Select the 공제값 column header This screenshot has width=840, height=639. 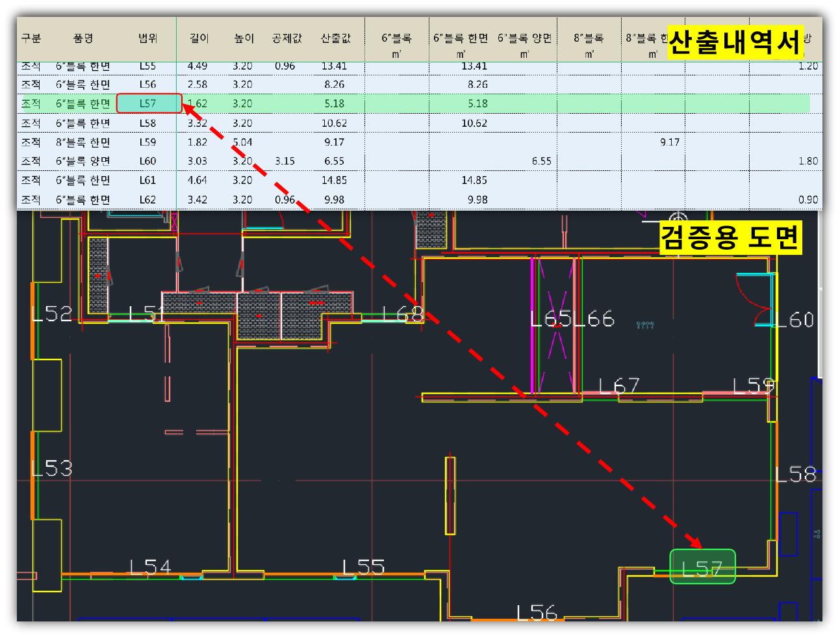(x=286, y=38)
